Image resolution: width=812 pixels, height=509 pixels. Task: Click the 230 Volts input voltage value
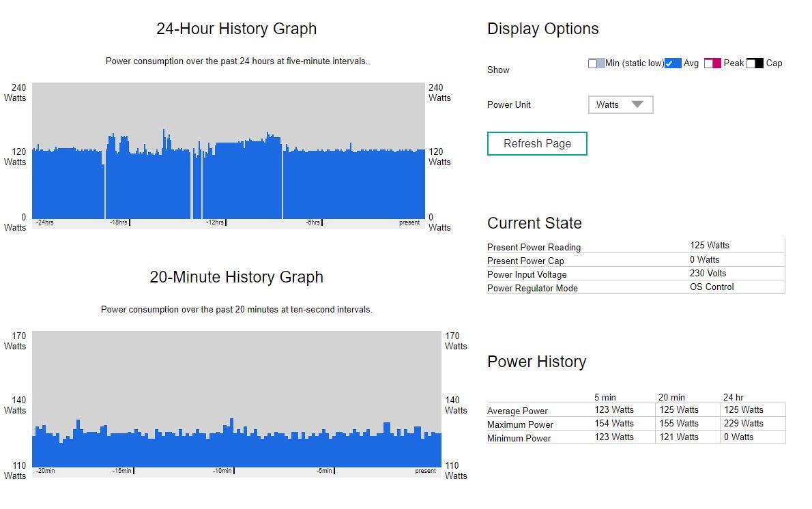[708, 273]
